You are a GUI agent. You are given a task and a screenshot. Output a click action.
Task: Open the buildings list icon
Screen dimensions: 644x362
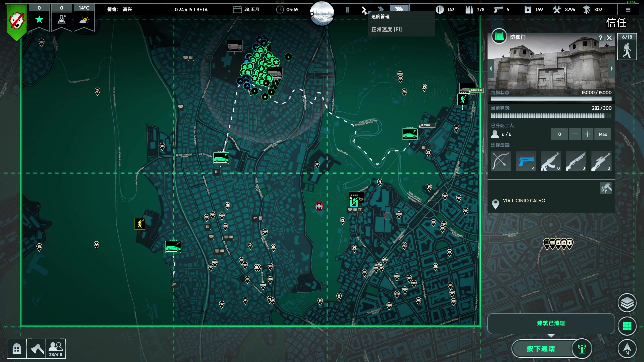pos(17,349)
